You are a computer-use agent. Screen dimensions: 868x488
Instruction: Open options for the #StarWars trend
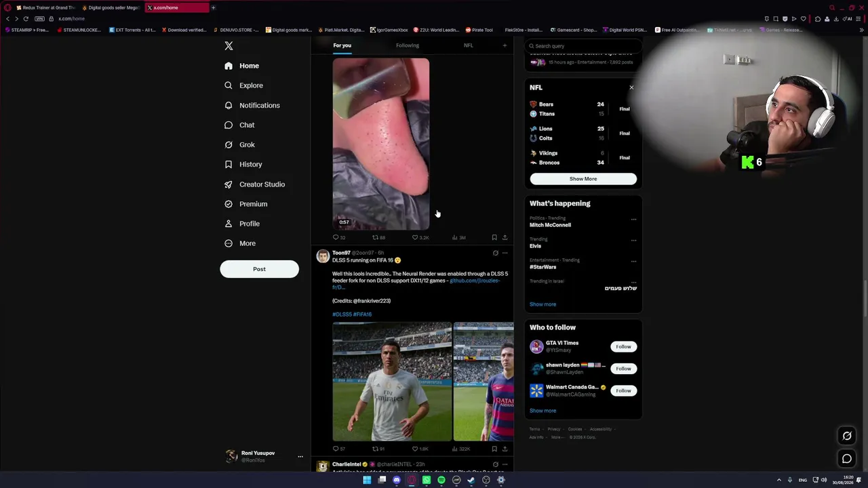point(633,262)
